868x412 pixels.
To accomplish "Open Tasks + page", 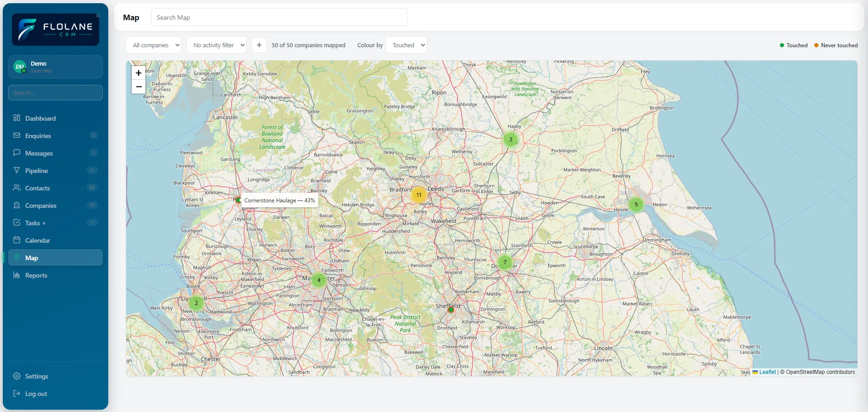I will [x=56, y=223].
